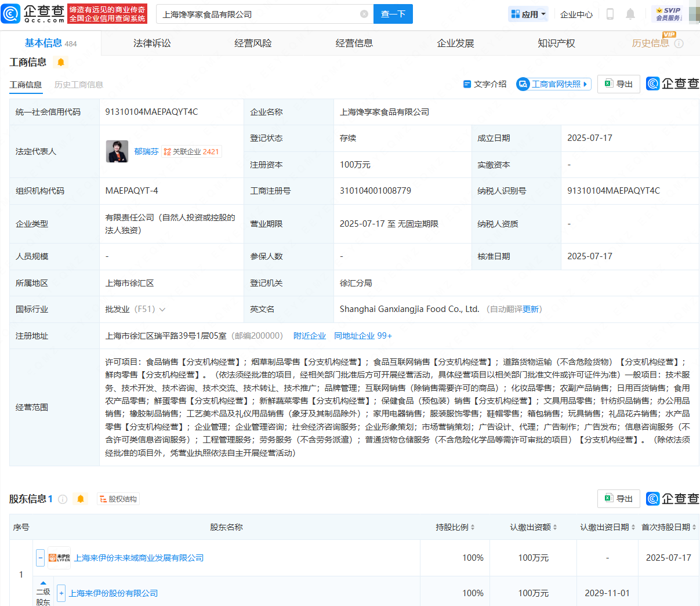The image size is (700, 606).
Task: Switch to 经营信息 tab
Action: point(354,43)
